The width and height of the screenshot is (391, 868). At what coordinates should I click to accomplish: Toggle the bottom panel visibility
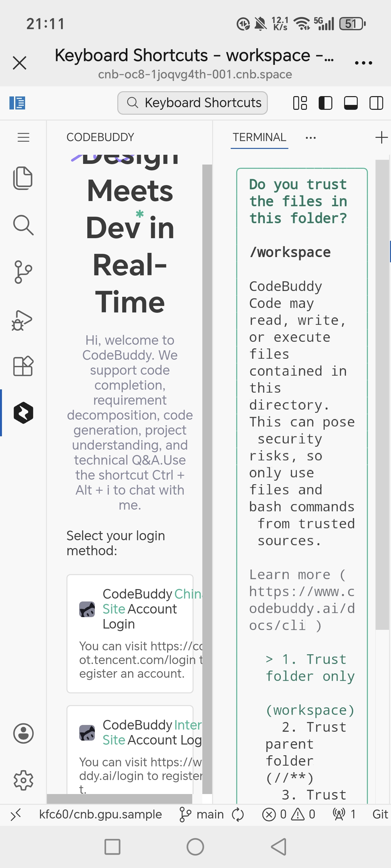coord(351,103)
